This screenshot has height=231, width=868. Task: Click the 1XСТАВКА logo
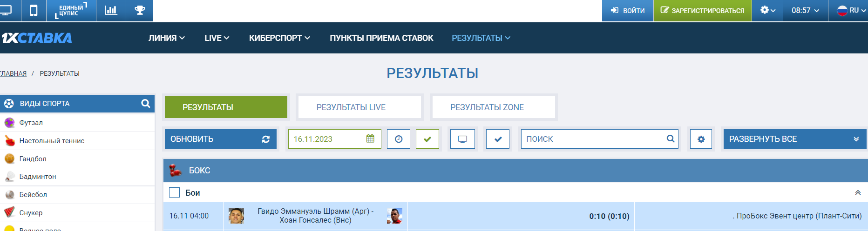pyautogui.click(x=37, y=38)
